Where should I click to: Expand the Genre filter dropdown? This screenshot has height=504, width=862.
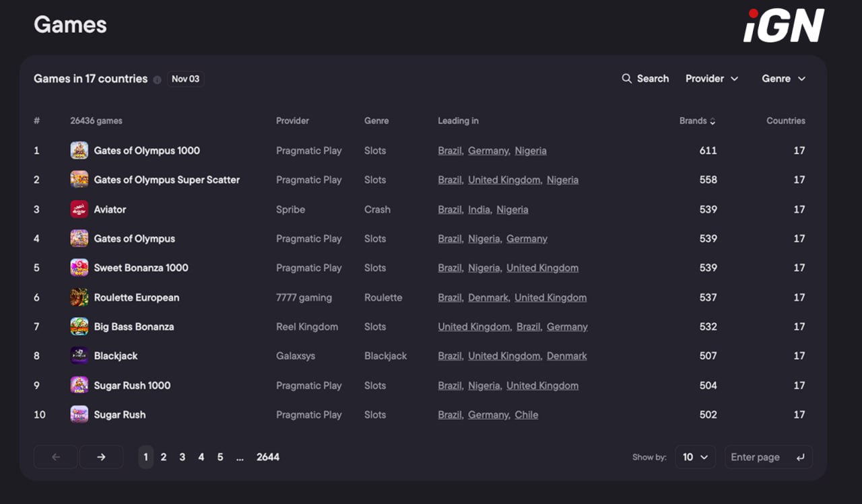tap(783, 79)
